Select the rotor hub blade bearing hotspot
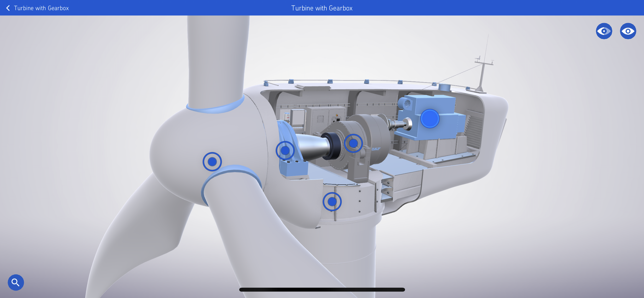644x298 pixels. [212, 162]
